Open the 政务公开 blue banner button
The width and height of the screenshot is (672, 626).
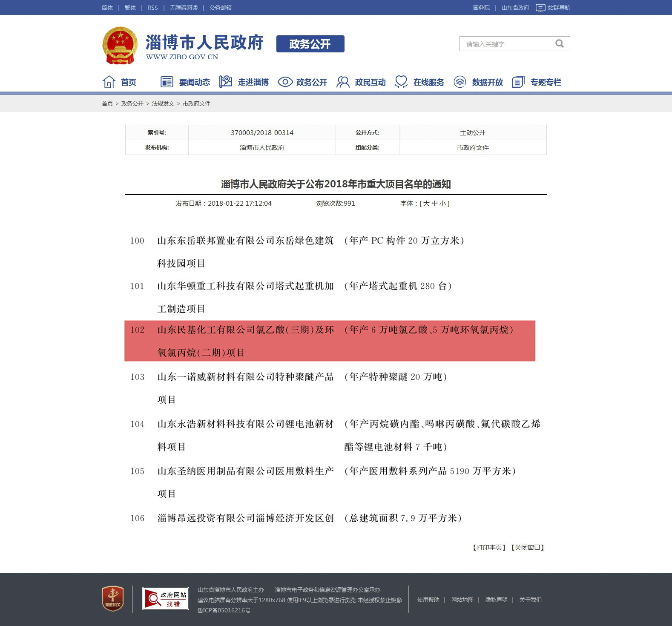[310, 44]
